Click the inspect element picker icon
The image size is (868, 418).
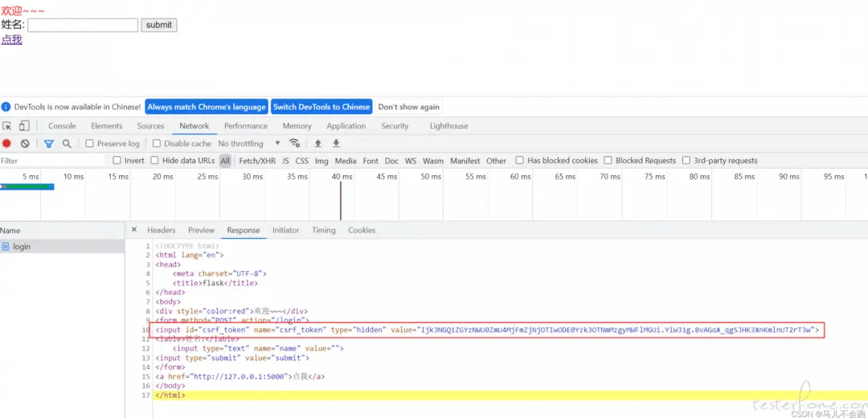[7, 126]
